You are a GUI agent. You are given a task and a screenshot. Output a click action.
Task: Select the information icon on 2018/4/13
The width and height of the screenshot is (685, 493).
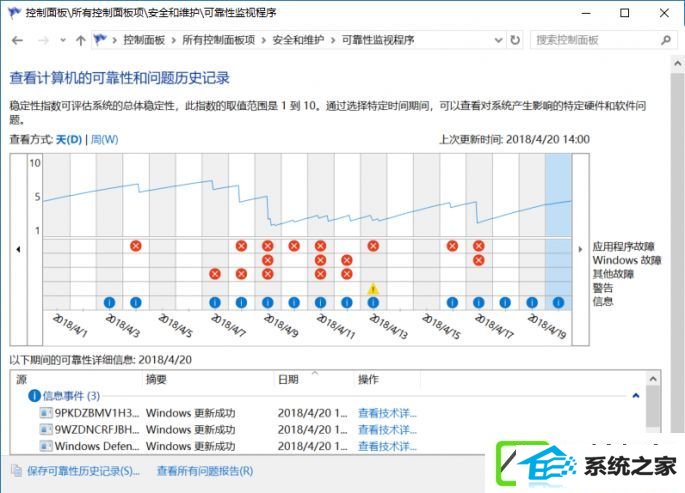tap(373, 302)
